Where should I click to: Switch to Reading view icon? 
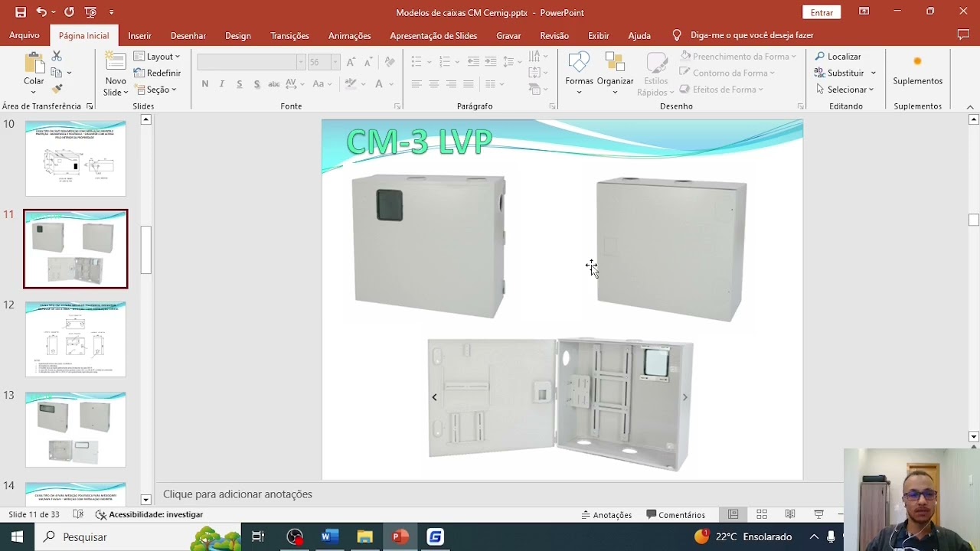pyautogui.click(x=790, y=515)
